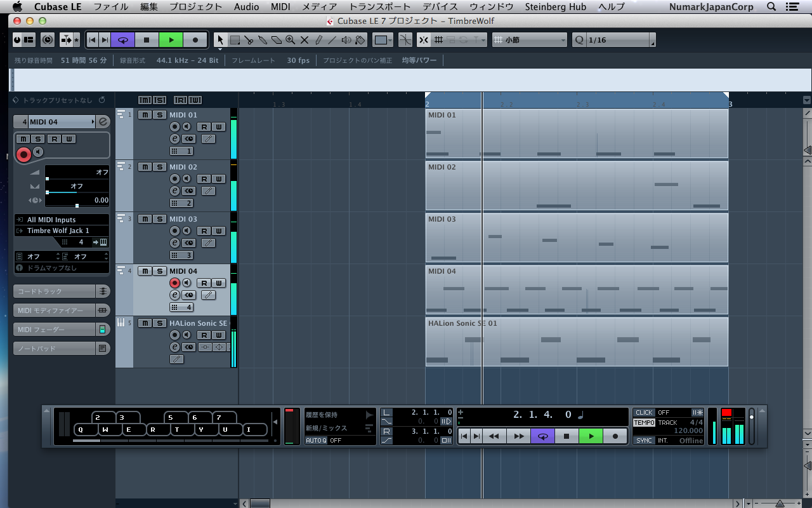Select the Erase tool
This screenshot has height=508, width=812.
pyautogui.click(x=277, y=40)
